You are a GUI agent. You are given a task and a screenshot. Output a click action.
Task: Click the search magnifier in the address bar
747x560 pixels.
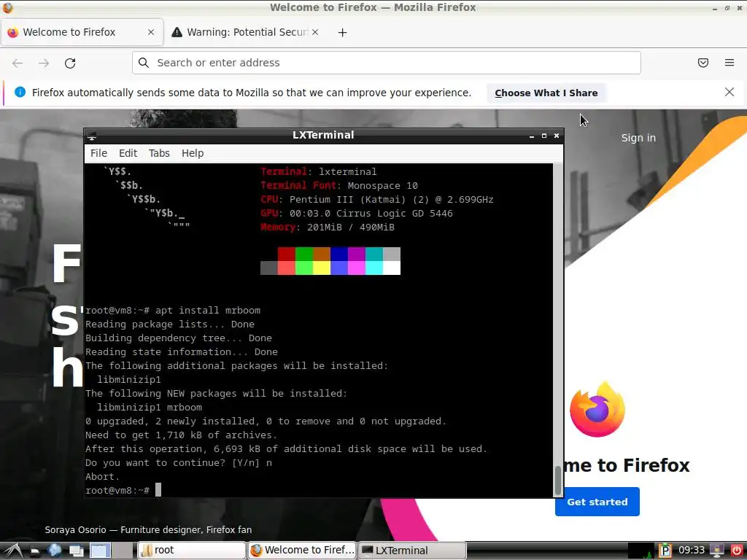click(x=144, y=63)
